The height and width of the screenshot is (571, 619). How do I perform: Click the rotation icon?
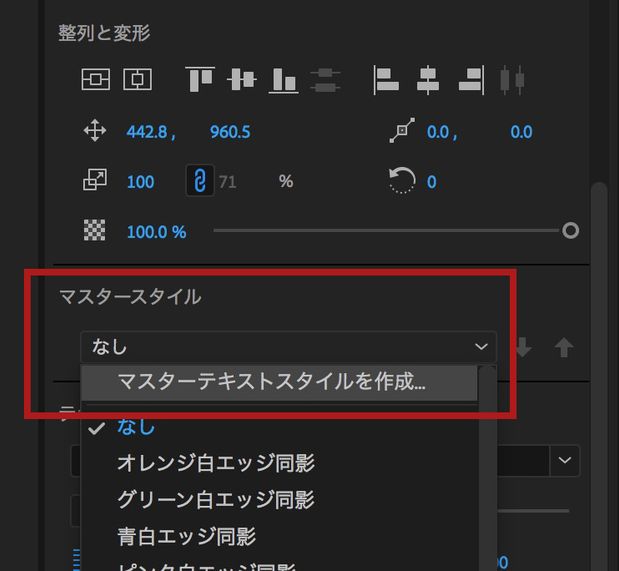402,180
